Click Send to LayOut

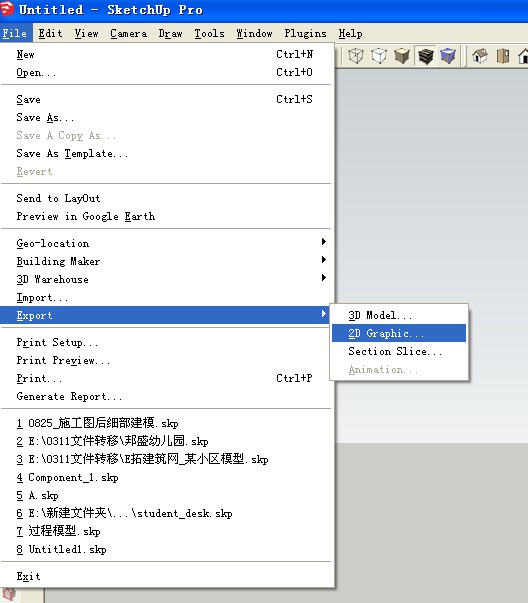point(58,198)
